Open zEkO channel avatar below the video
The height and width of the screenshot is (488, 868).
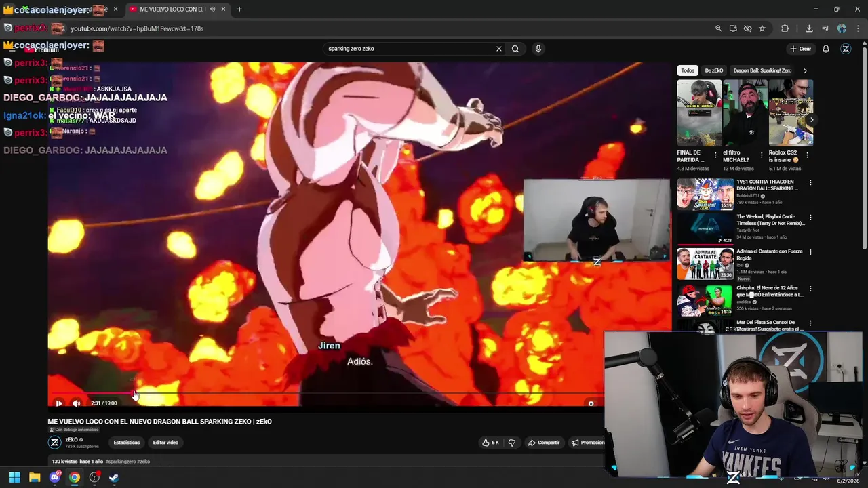[55, 443]
